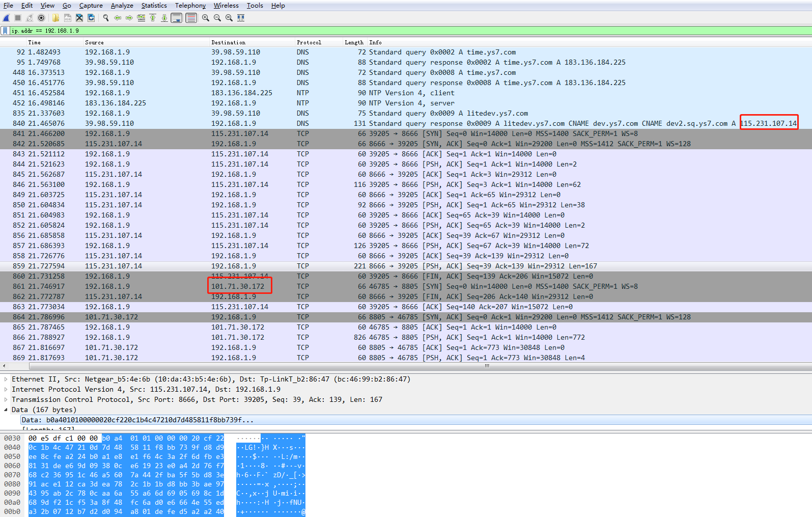Go to a specified packet

coord(141,18)
